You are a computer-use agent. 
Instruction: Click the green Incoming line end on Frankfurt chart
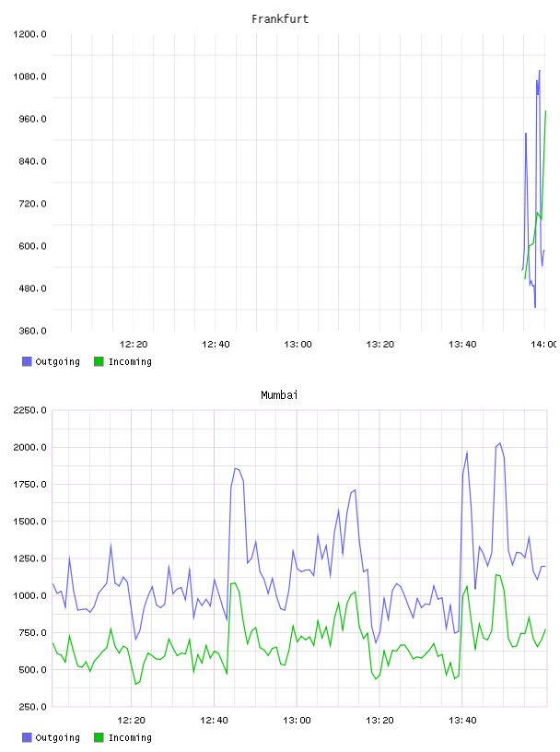tap(545, 112)
